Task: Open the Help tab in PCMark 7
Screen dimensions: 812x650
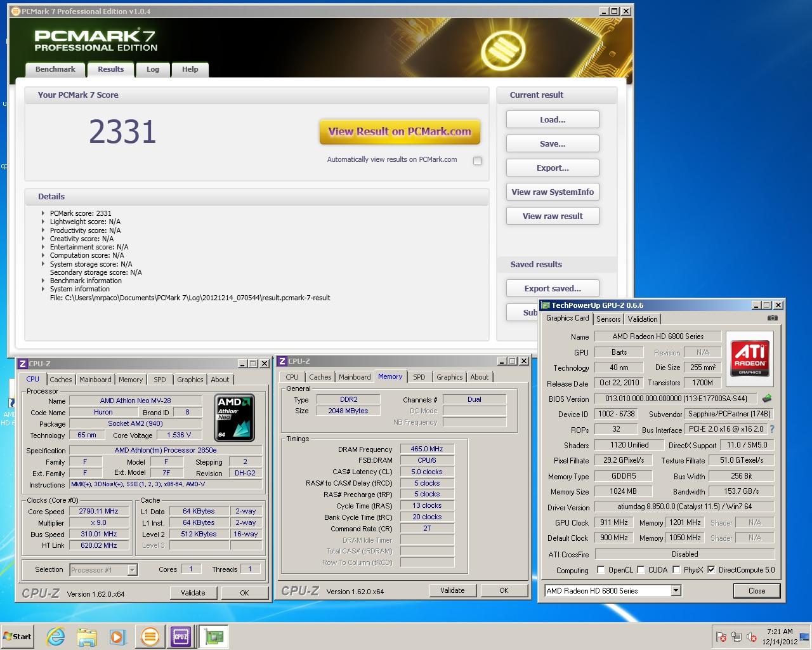Action: (x=190, y=69)
